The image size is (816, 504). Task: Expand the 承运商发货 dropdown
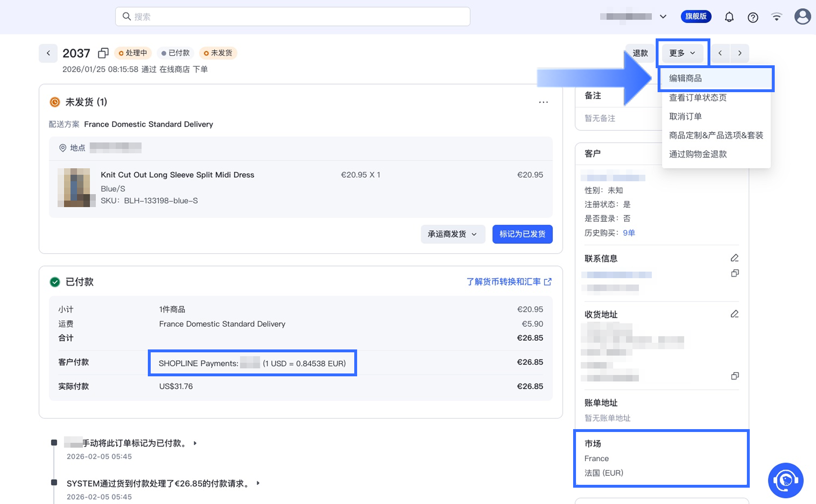point(453,234)
